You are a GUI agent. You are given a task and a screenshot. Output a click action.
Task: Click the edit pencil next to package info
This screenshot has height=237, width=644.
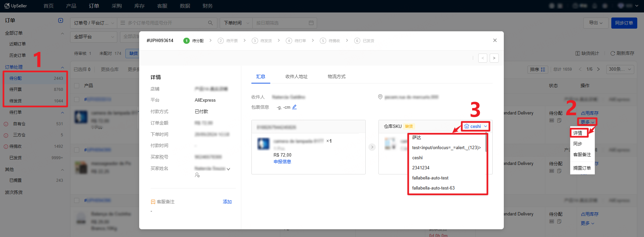click(x=294, y=107)
